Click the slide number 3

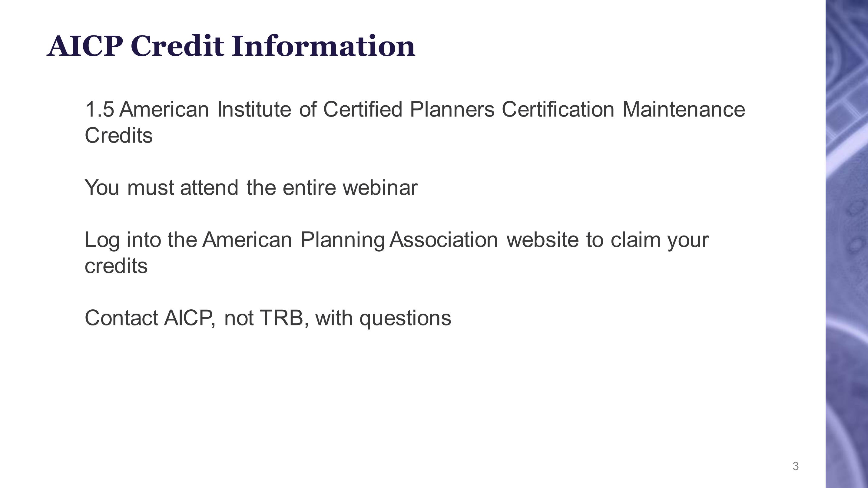(x=796, y=466)
